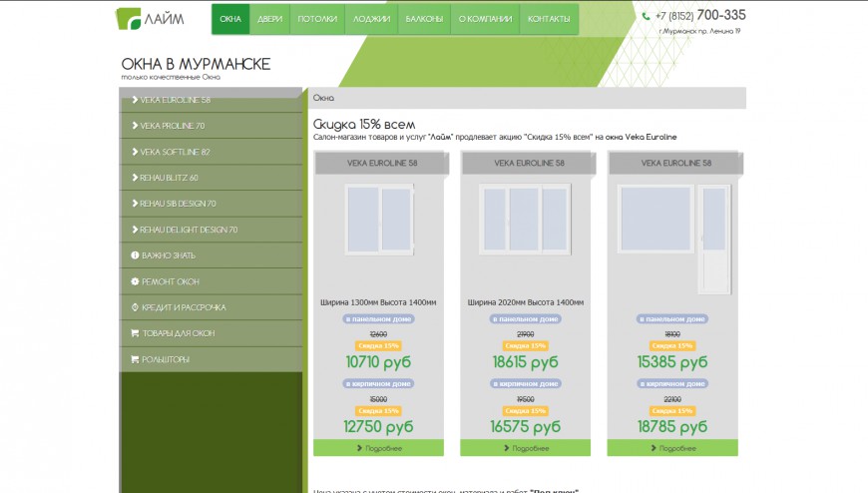Click price 18785 руб
The image size is (868, 493).
[672, 426]
